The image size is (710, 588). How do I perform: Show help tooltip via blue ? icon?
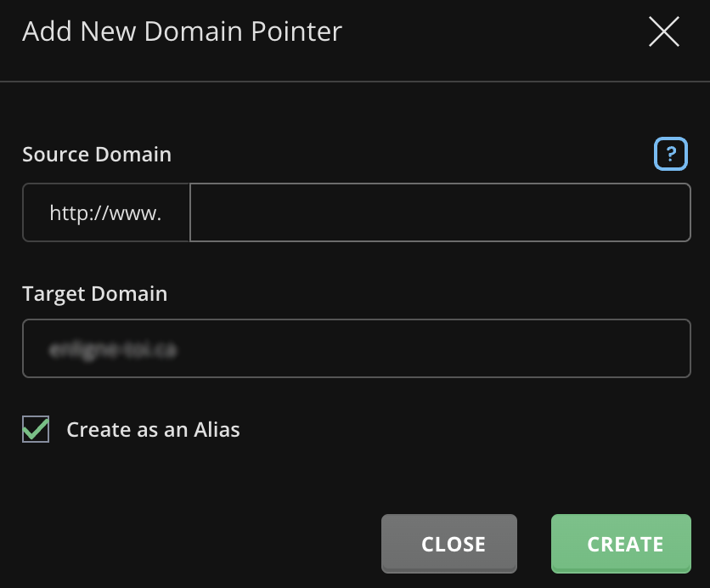pos(670,154)
